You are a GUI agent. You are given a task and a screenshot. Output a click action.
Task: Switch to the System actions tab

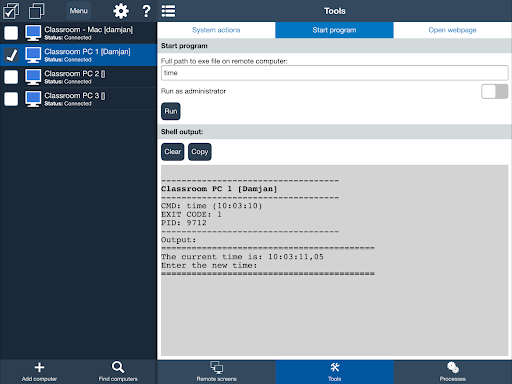pyautogui.click(x=216, y=30)
